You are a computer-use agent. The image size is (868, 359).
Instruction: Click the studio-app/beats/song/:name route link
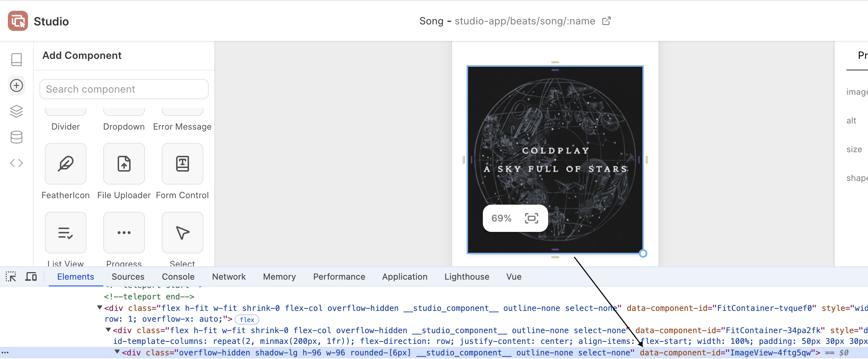click(525, 21)
